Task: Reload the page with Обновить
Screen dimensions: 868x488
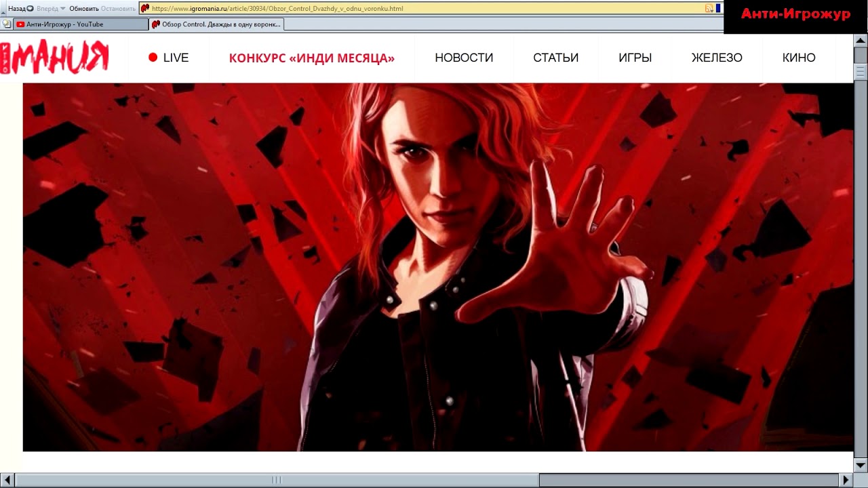Action: click(x=84, y=9)
